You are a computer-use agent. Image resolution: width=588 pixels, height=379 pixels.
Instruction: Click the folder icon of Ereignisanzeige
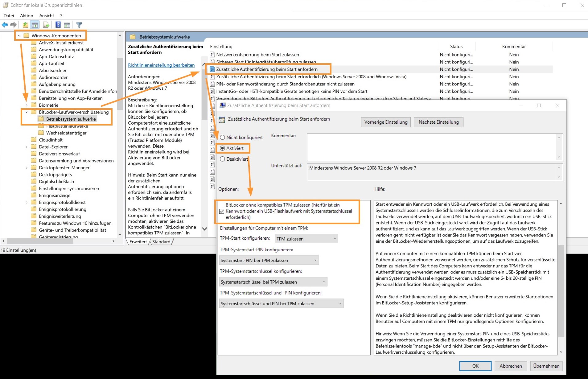point(34,195)
